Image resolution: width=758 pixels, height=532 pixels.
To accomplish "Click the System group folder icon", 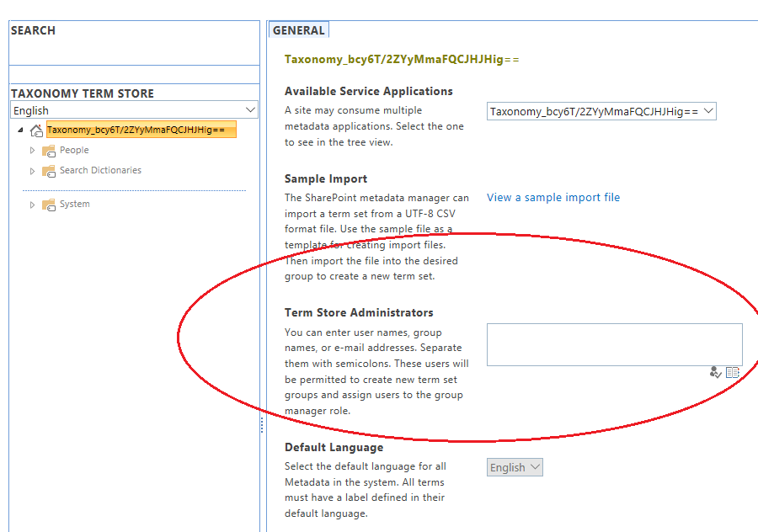I will [48, 205].
